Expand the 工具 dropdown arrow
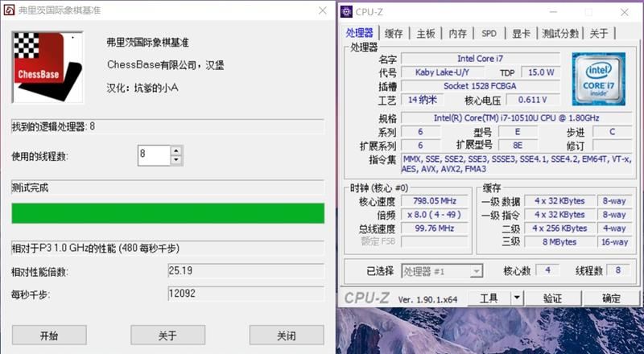 pyautogui.click(x=517, y=298)
